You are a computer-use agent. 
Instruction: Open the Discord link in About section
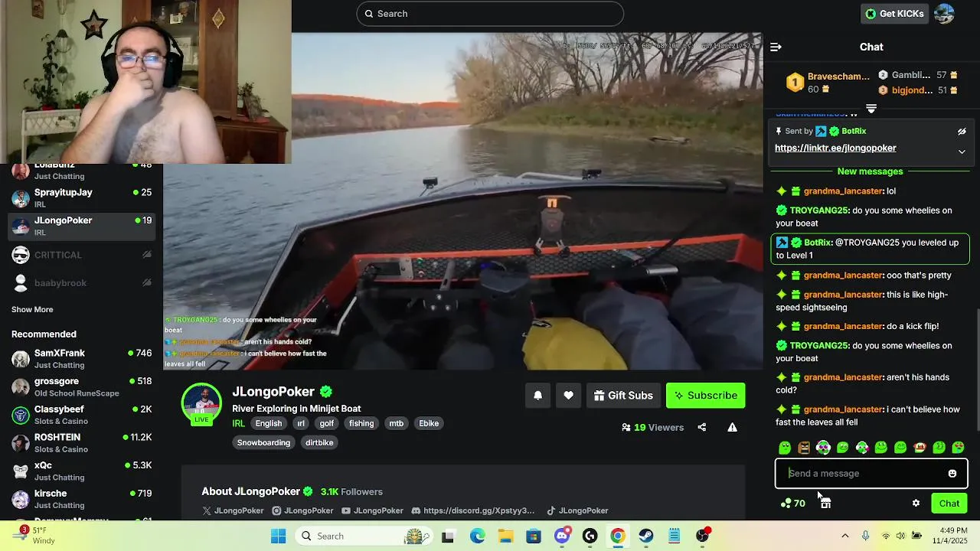tap(472, 510)
